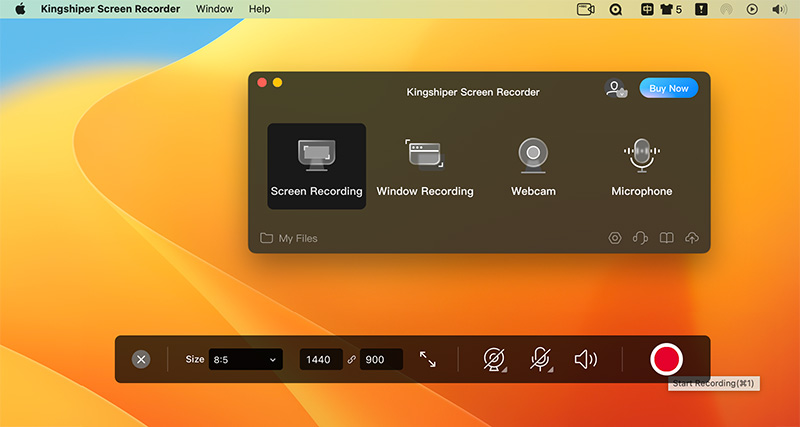800x427 pixels.
Task: Open the Apple menu
Action: click(20, 9)
